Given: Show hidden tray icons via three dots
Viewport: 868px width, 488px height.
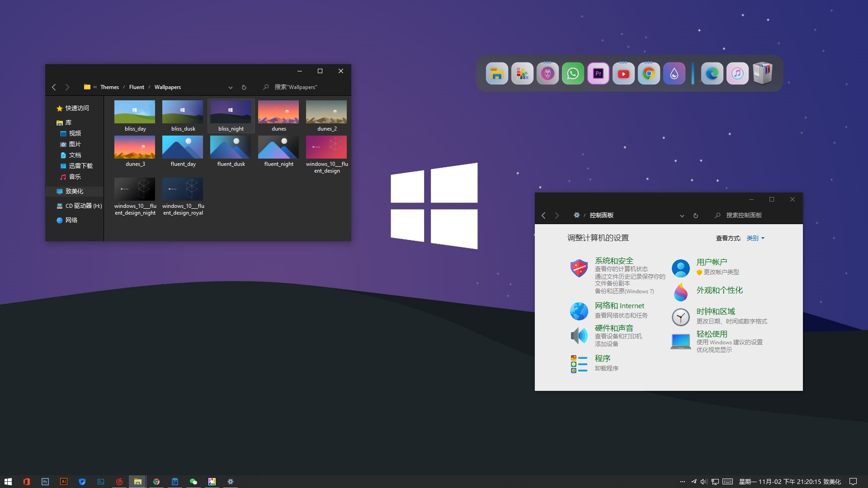Looking at the screenshot, I should tap(683, 482).
